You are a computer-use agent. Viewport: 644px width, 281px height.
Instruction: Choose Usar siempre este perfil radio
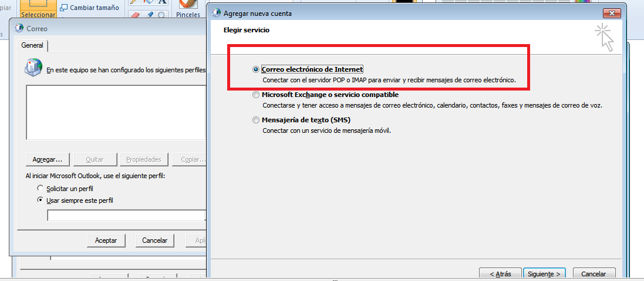(41, 200)
